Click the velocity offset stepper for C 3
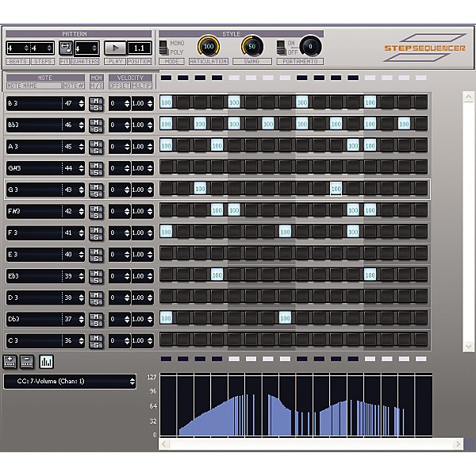This screenshot has height=476, width=476. pos(127,340)
